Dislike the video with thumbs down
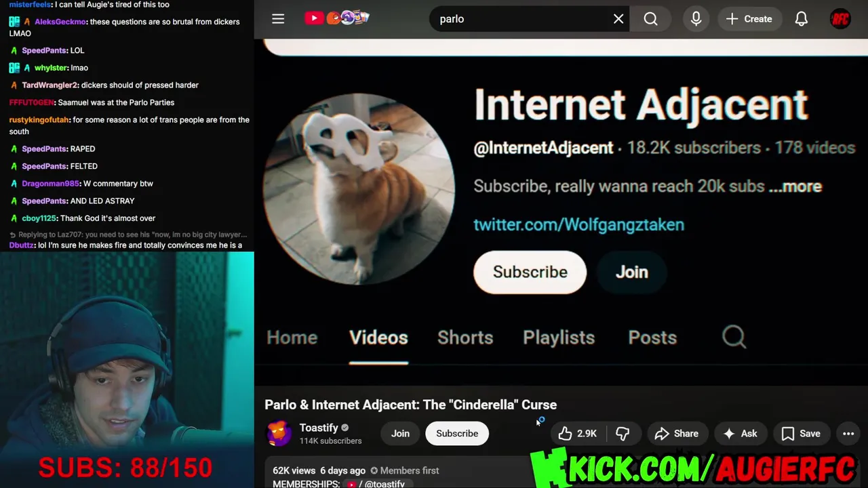Image resolution: width=868 pixels, height=488 pixels. 623,434
